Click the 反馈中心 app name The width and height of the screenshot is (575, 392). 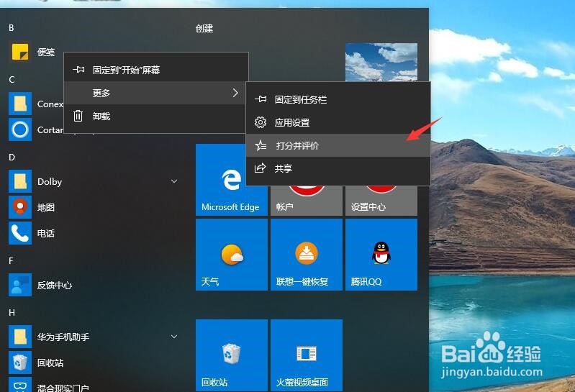(55, 285)
